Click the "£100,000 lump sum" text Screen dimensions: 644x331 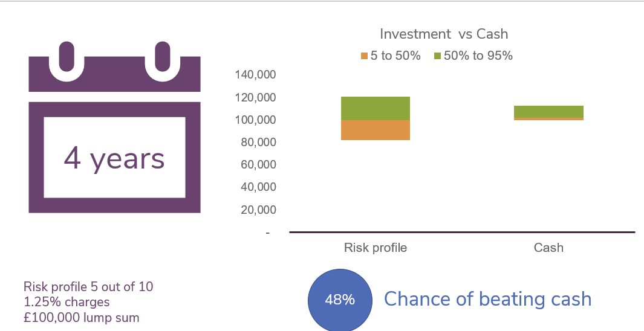point(81,318)
